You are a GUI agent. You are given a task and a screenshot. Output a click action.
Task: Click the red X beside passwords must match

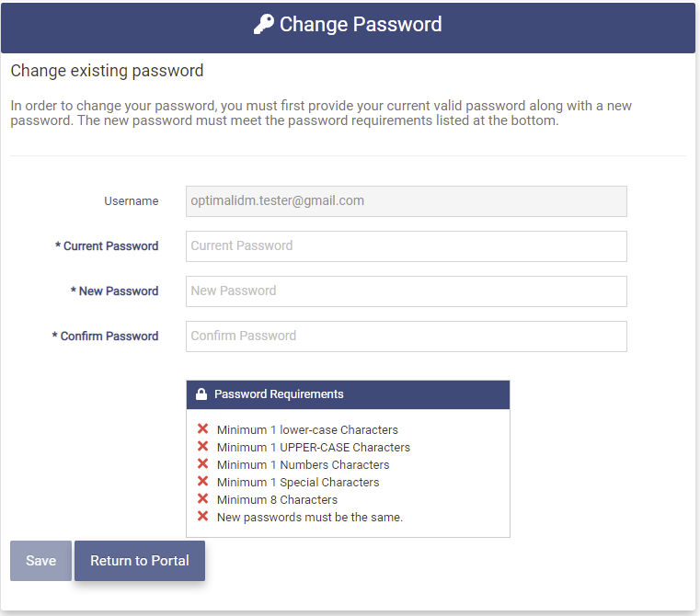[x=202, y=517]
